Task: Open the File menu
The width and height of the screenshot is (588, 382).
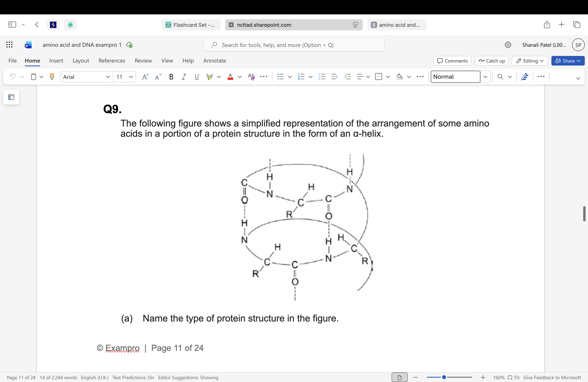Action: tap(12, 61)
